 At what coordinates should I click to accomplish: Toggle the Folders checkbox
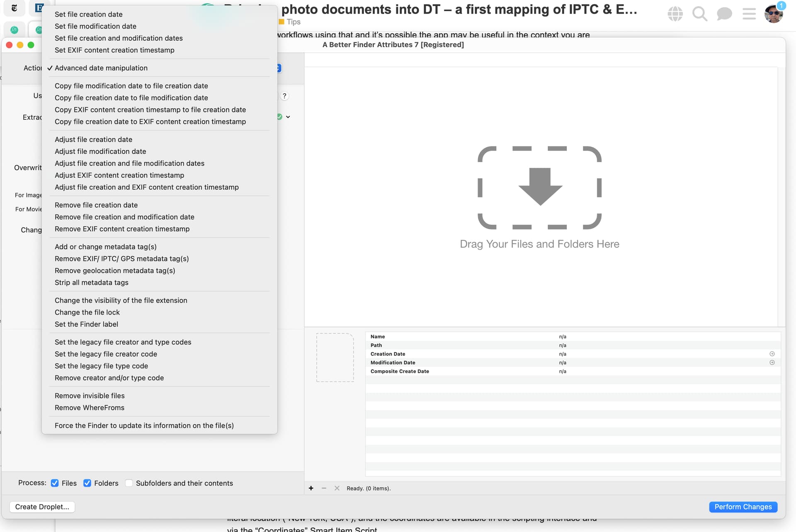coord(87,483)
